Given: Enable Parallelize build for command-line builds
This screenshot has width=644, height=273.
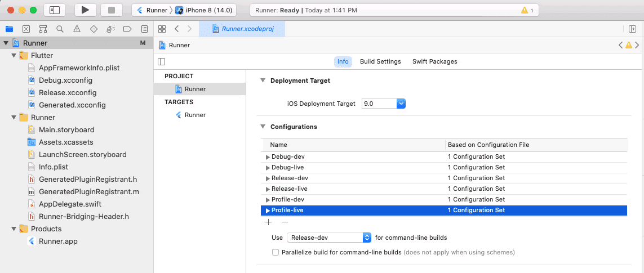Looking at the screenshot, I should (x=276, y=252).
